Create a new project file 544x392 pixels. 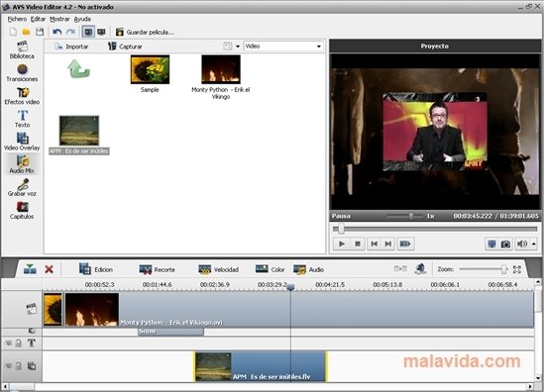click(x=13, y=32)
